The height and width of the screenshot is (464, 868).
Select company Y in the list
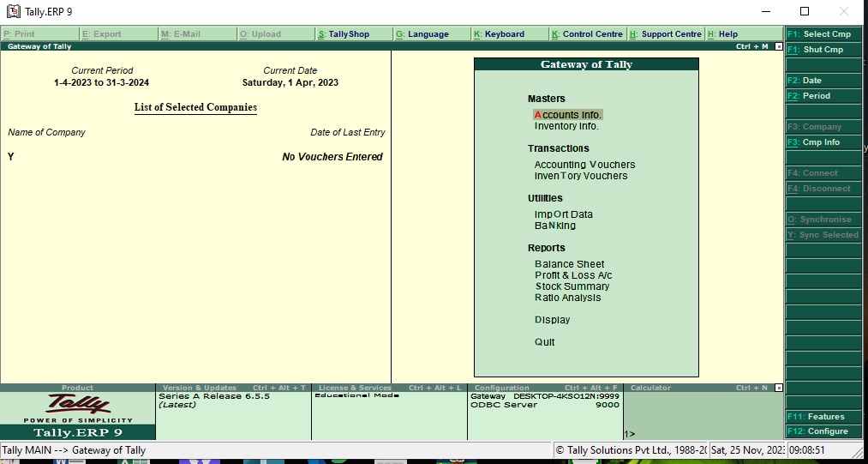(10, 157)
